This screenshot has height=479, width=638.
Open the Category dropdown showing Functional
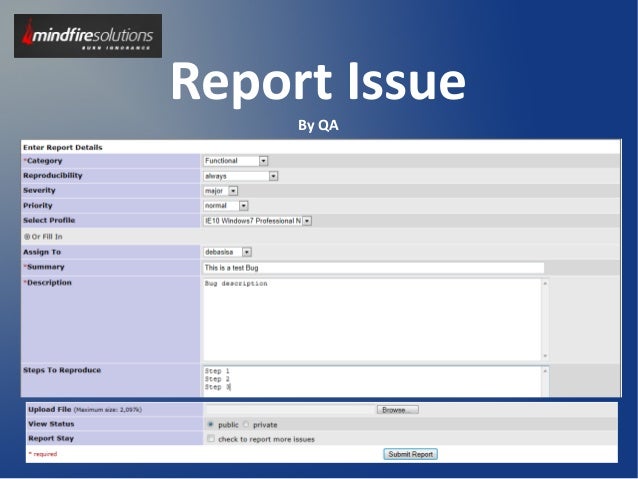coord(235,161)
